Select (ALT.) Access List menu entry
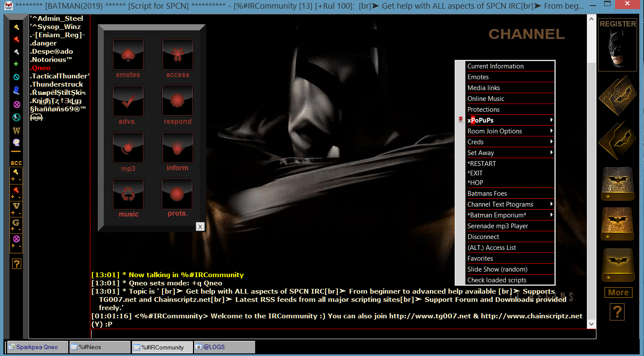The height and width of the screenshot is (356, 644). click(510, 247)
